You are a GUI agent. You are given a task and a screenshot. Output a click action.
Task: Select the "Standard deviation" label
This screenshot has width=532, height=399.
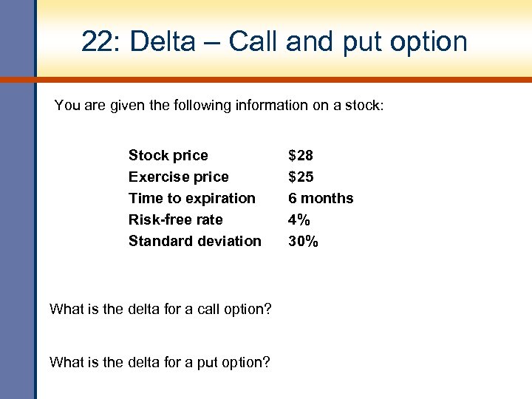pos(194,241)
